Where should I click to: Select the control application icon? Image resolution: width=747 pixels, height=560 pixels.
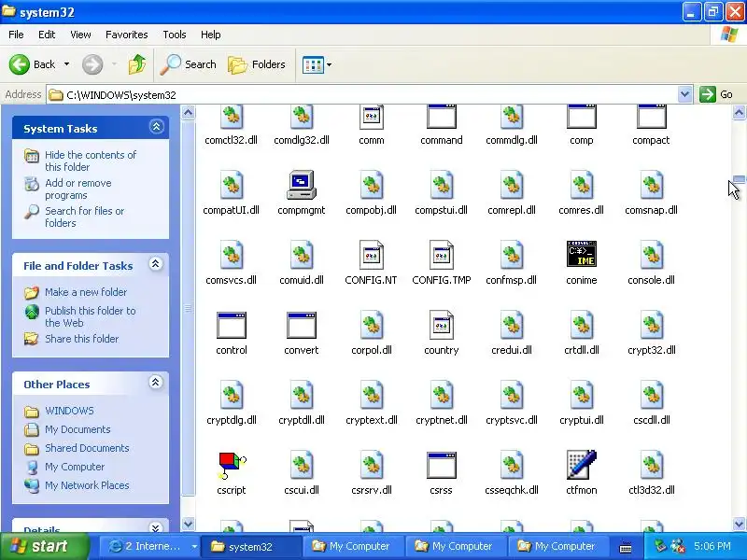click(232, 325)
